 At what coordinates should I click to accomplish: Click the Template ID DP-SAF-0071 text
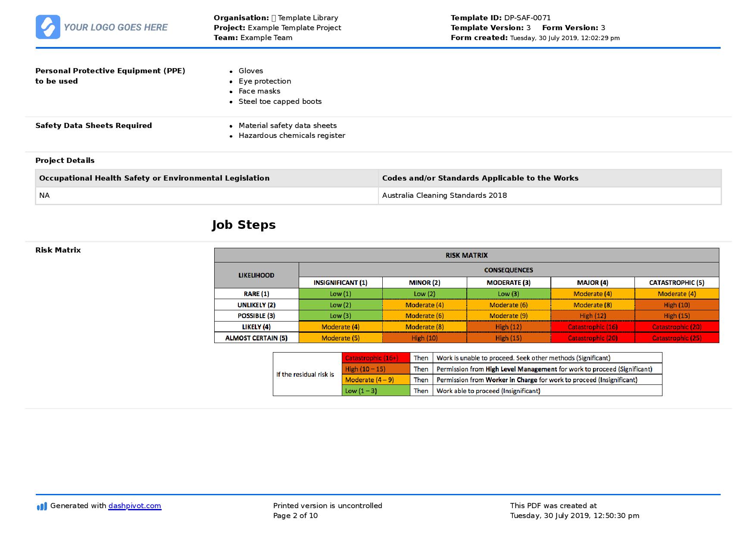[500, 18]
